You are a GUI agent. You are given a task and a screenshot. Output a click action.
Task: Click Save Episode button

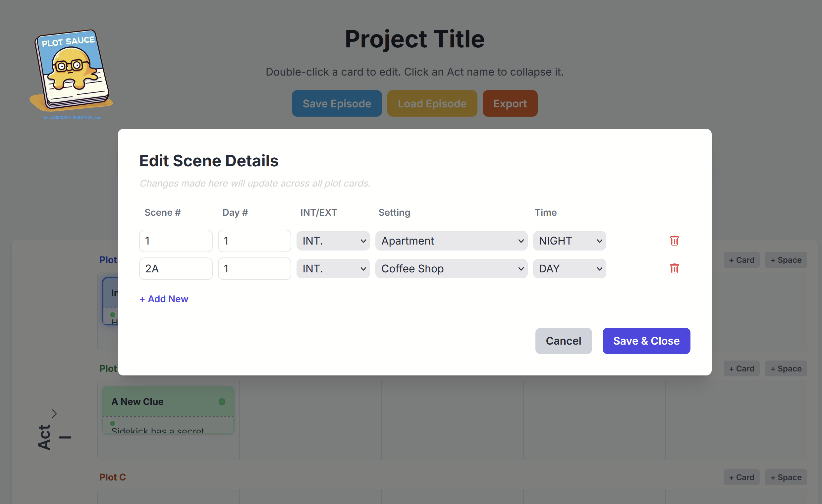(x=337, y=103)
